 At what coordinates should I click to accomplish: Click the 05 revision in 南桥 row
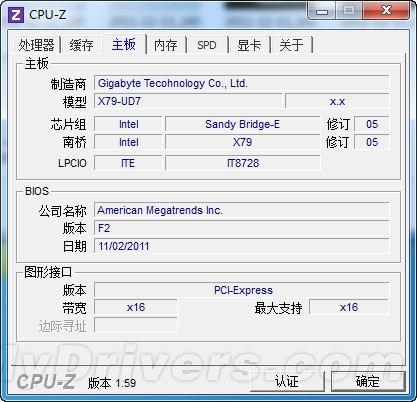372,142
